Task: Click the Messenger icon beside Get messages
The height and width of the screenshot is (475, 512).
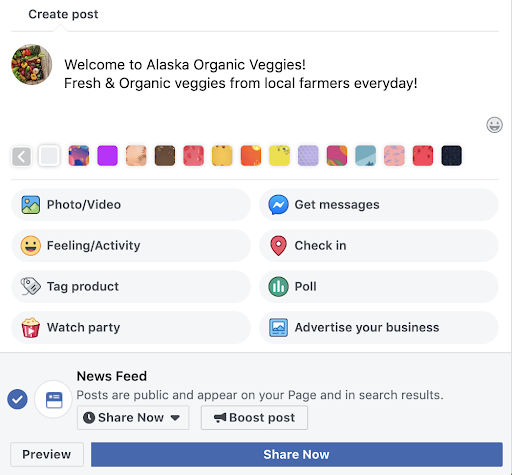Action: tap(278, 205)
